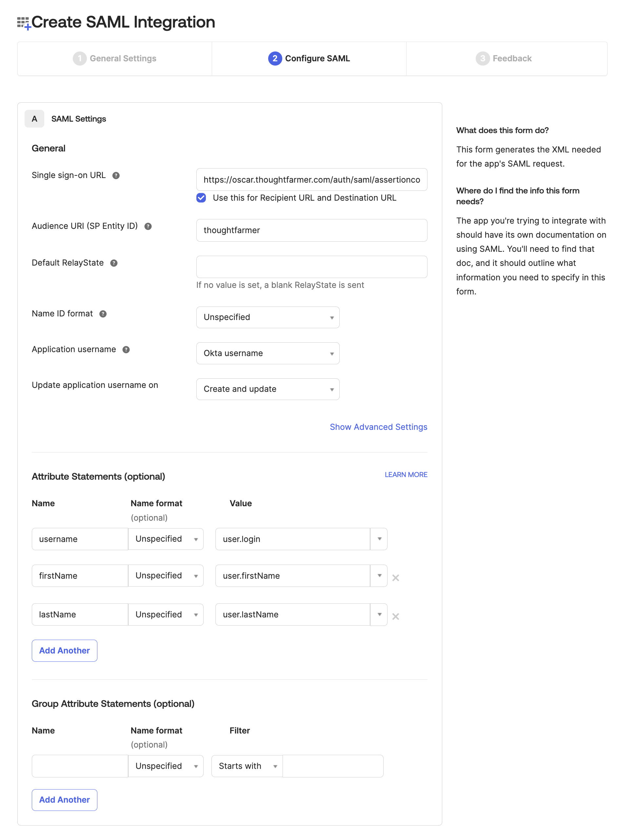Click Add Another under Attribute Statements
The width and height of the screenshot is (636, 840).
point(65,650)
